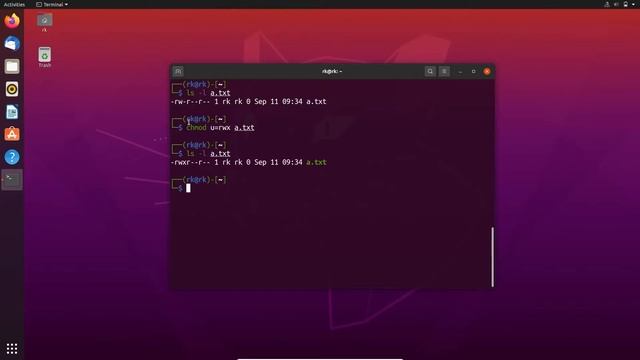
Task: Click the new tab button in terminal
Action: [178, 71]
